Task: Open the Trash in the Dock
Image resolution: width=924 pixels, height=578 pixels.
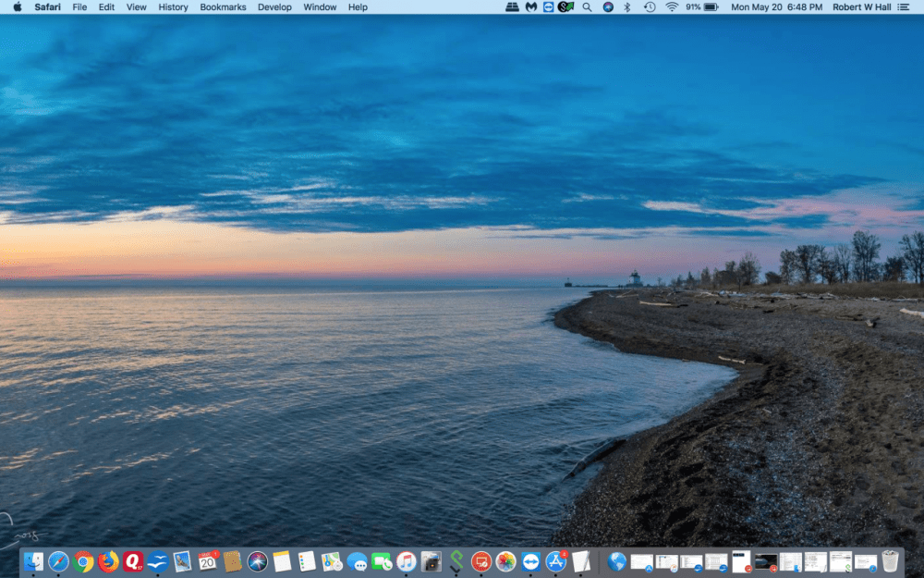Action: pyautogui.click(x=892, y=560)
